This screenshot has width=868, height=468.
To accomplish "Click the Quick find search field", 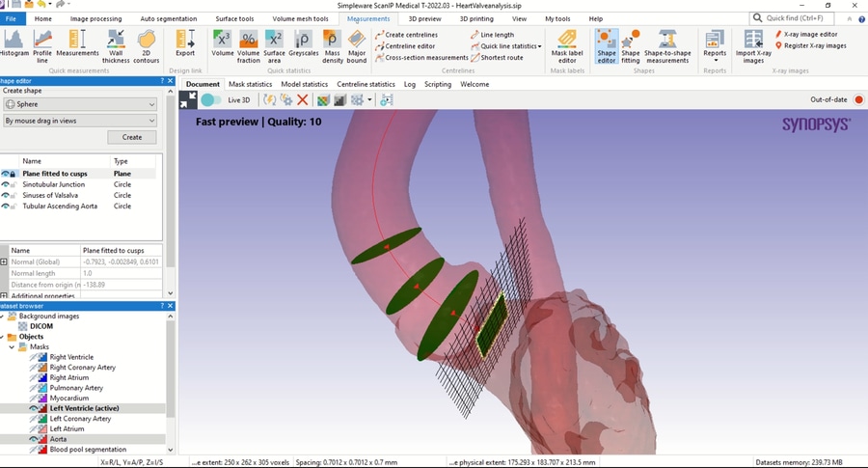I will click(x=792, y=18).
